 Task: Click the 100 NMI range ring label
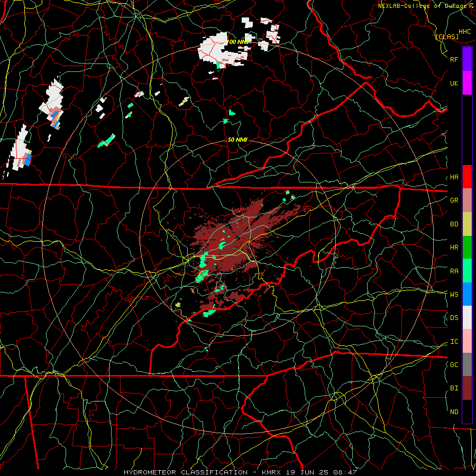coord(237,42)
